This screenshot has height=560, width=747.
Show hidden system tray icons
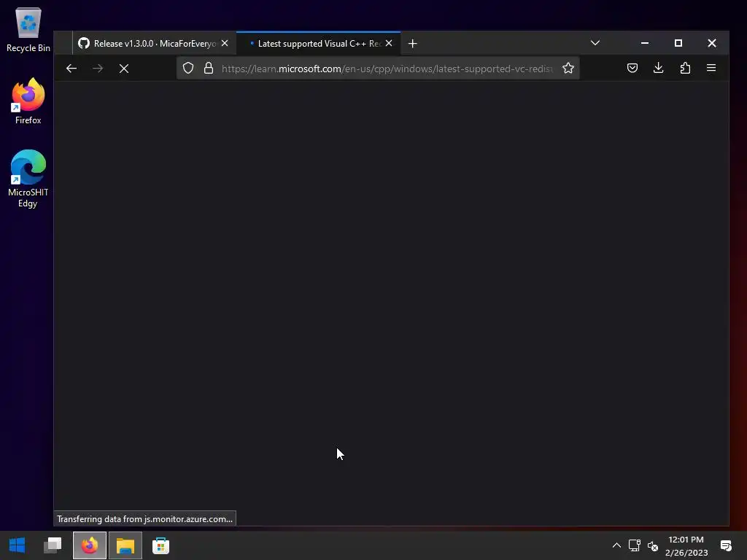pos(616,545)
